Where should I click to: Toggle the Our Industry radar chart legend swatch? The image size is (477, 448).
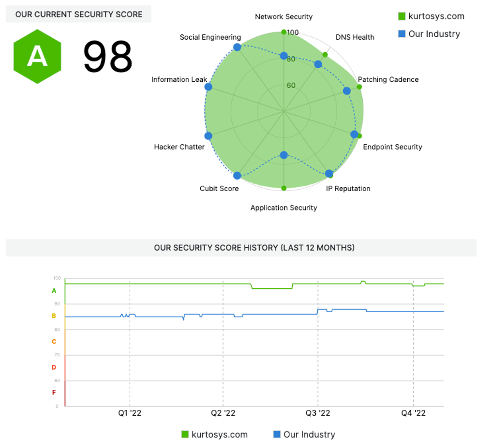pos(402,34)
